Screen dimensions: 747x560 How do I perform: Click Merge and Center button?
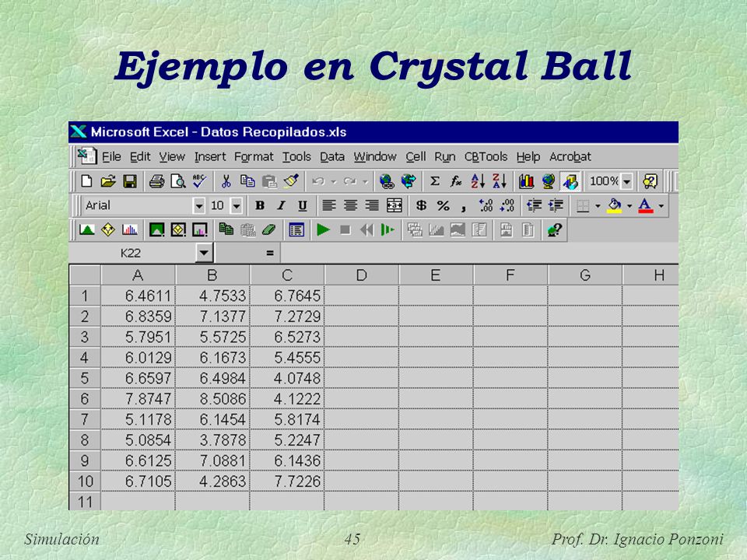click(394, 205)
